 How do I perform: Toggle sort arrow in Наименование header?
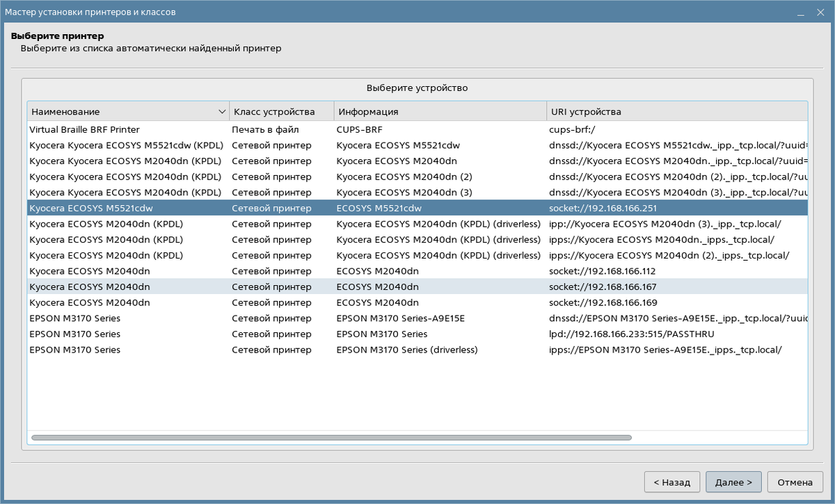click(x=222, y=111)
